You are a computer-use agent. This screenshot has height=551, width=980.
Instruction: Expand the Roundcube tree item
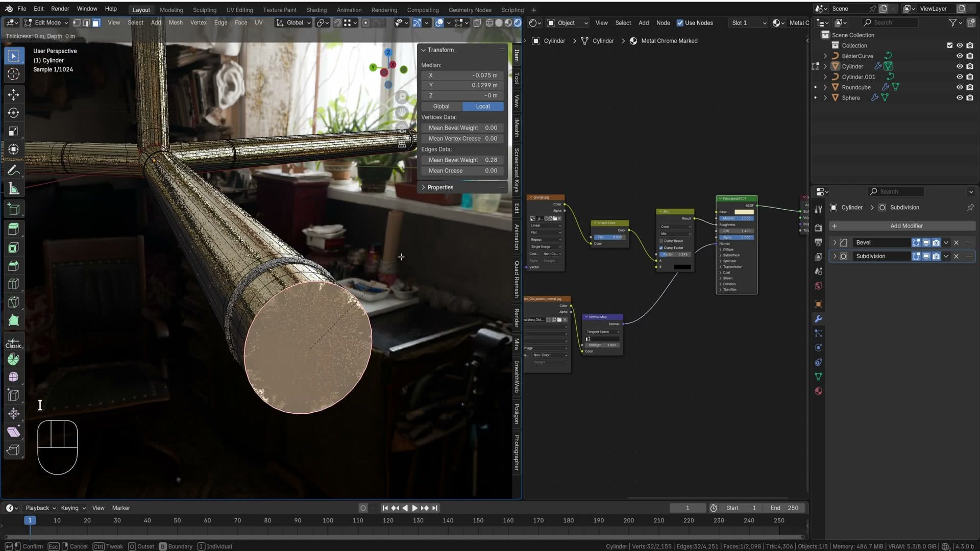pos(825,87)
